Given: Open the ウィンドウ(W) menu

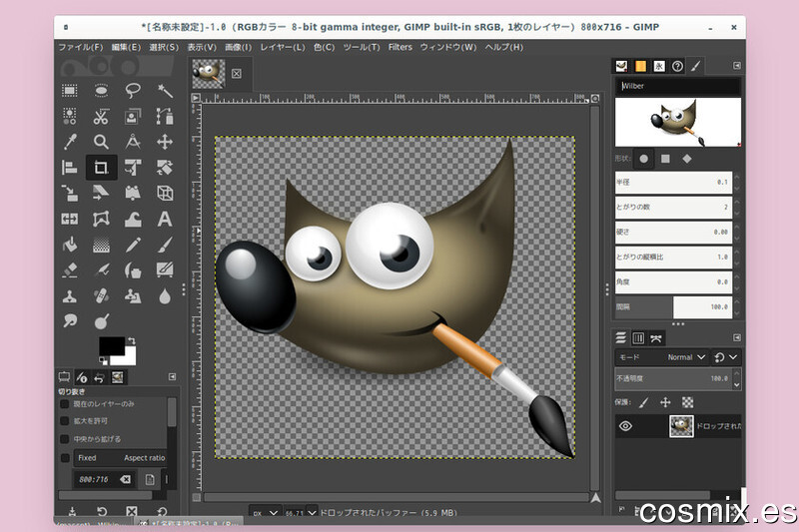Looking at the screenshot, I should [x=447, y=47].
